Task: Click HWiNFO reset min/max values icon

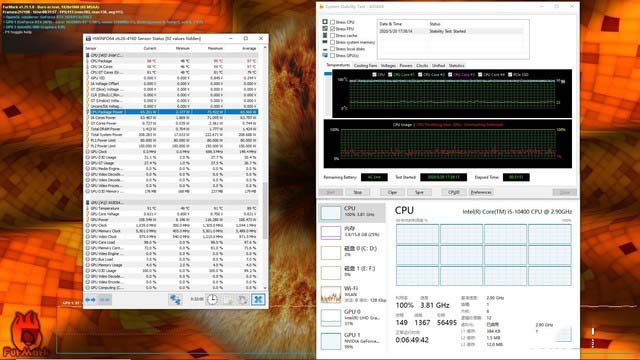Action: (x=242, y=300)
